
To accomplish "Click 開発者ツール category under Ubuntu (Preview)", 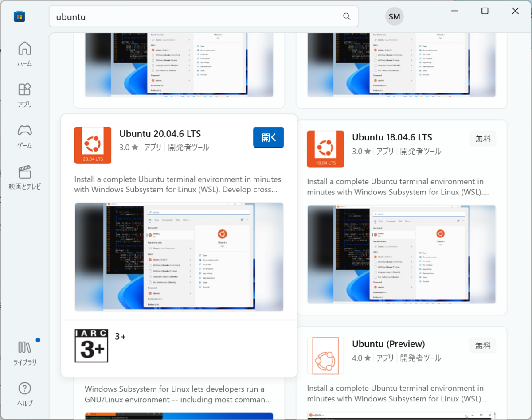I will pyautogui.click(x=421, y=358).
